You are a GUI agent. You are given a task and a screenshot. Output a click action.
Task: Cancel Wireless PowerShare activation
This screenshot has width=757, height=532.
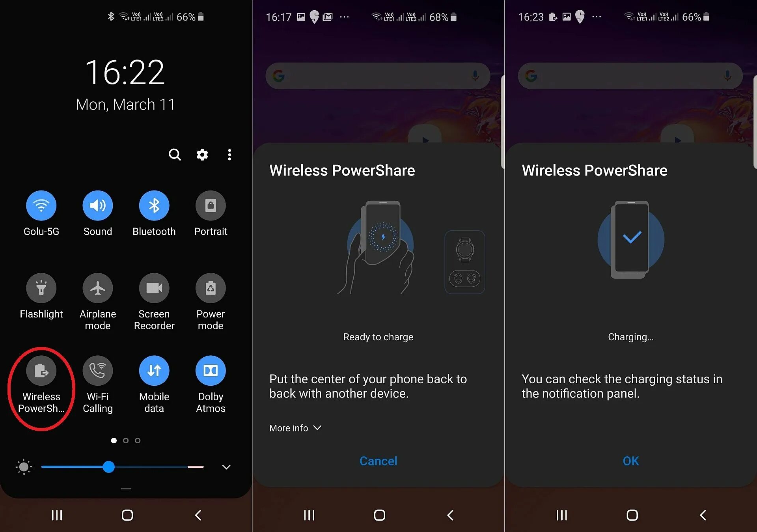tap(378, 460)
